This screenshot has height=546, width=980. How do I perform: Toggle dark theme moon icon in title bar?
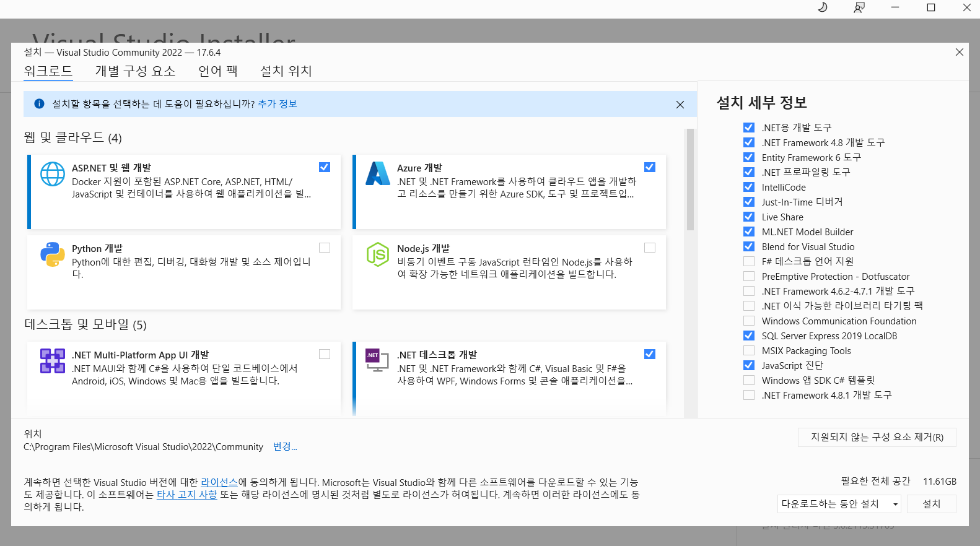click(x=823, y=7)
